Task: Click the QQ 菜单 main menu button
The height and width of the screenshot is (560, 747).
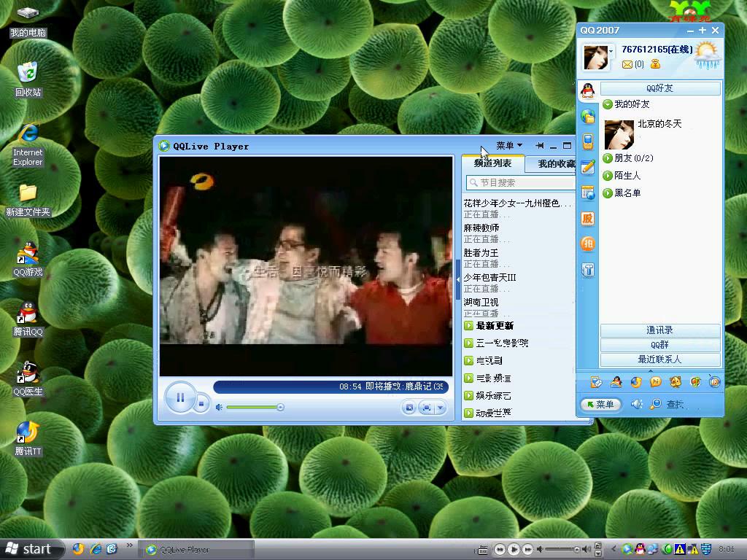Action: click(601, 404)
